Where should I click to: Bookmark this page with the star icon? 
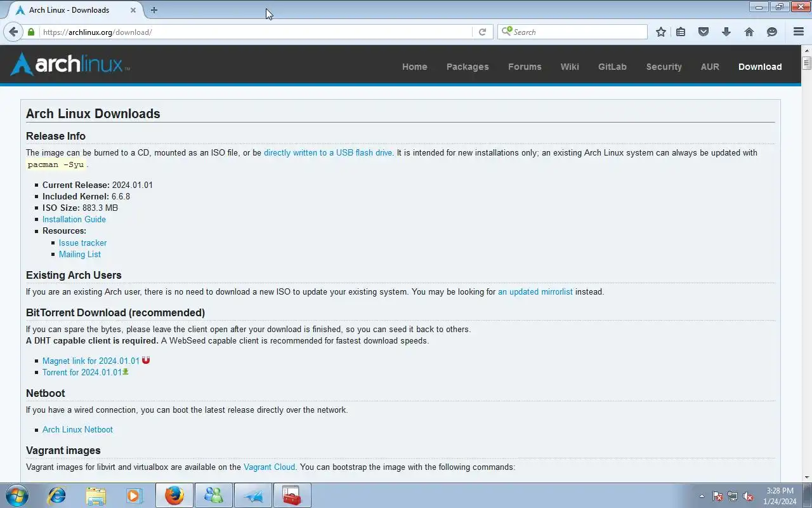(661, 32)
